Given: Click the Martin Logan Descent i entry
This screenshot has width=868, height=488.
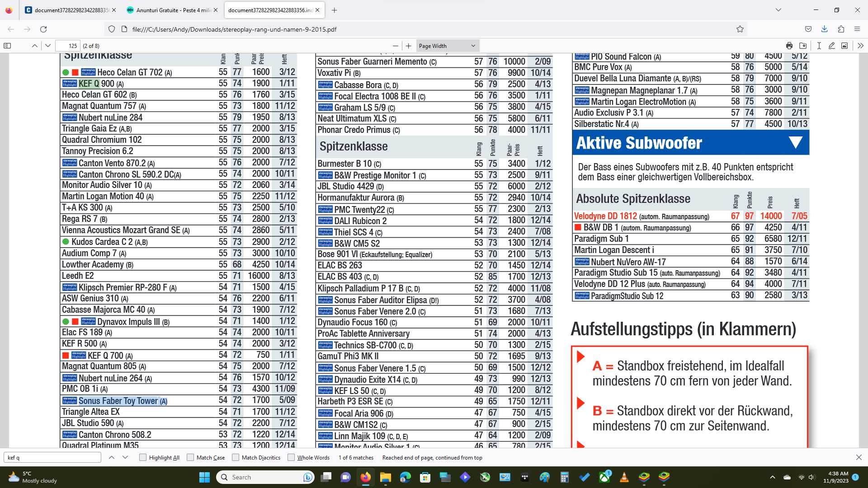Looking at the screenshot, I should [x=614, y=250].
